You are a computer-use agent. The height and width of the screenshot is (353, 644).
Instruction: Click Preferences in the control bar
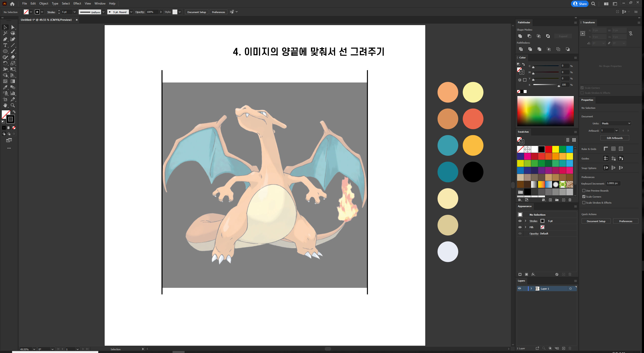pos(218,12)
